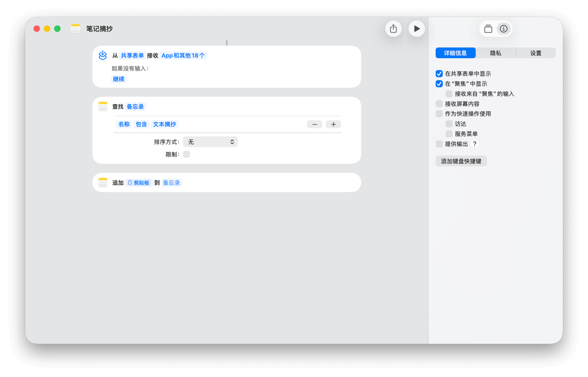
Task: Toggle the 限制 checkbox
Action: click(187, 155)
